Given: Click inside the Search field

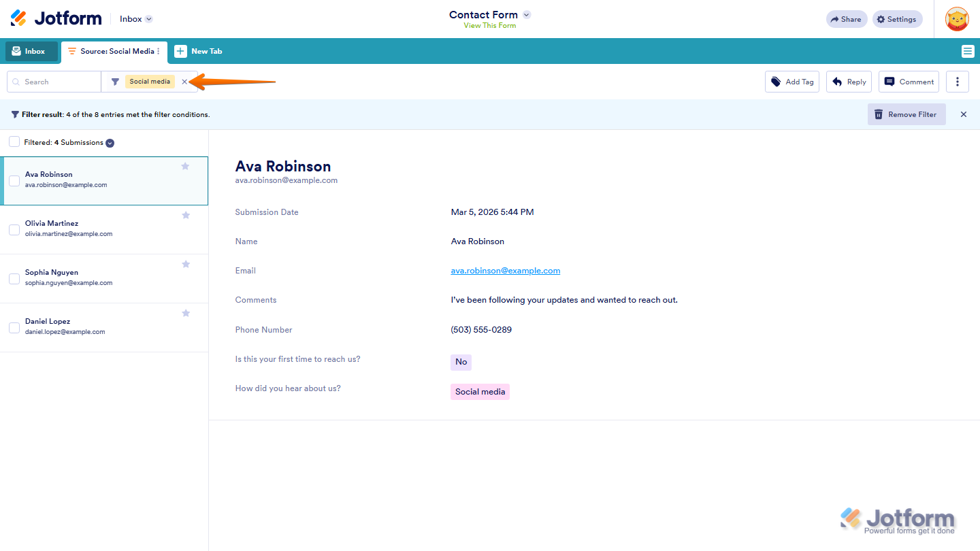Looking at the screenshot, I should pos(54,81).
